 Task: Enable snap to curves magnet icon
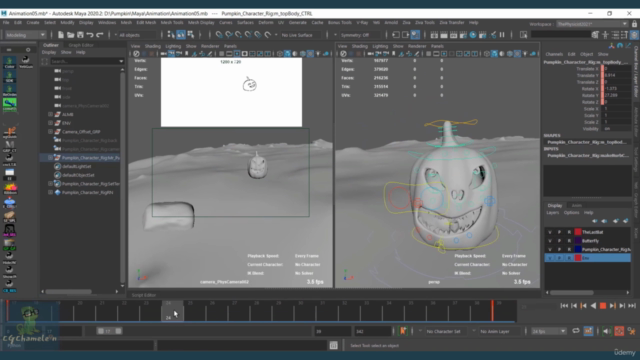tap(229, 35)
